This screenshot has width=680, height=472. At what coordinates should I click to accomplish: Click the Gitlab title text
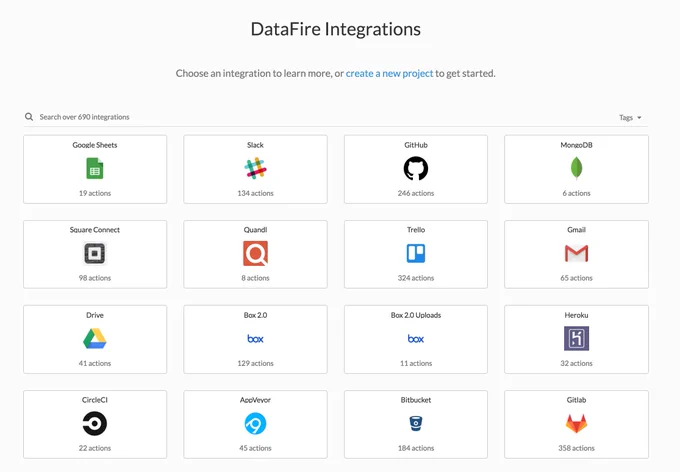click(x=576, y=400)
